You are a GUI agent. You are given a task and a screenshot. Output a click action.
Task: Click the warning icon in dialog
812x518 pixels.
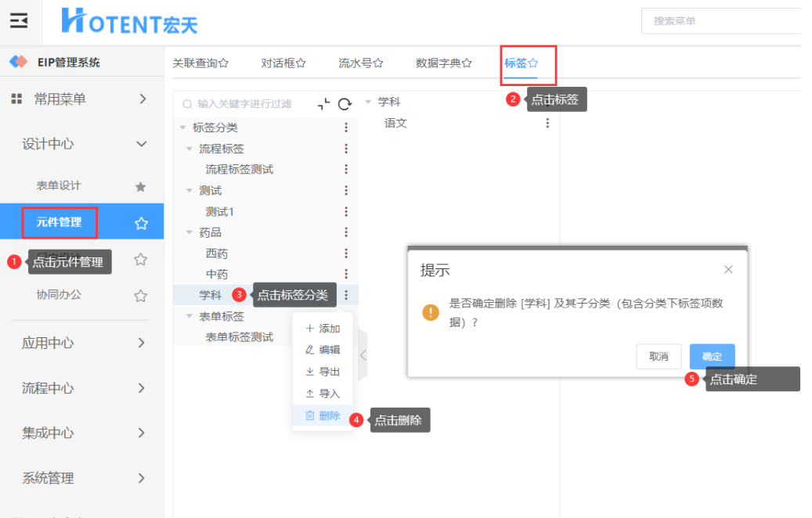pos(431,312)
